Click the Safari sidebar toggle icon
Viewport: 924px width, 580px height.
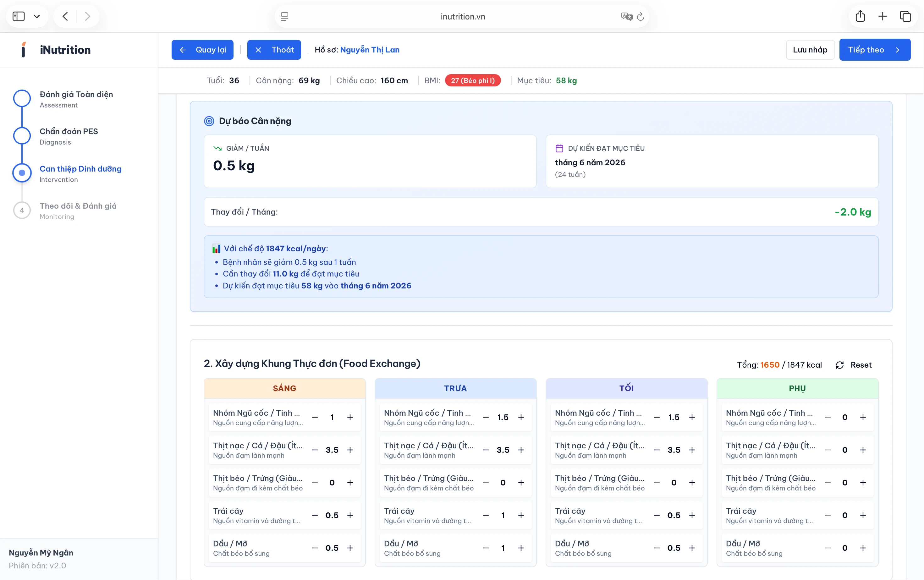19,16
